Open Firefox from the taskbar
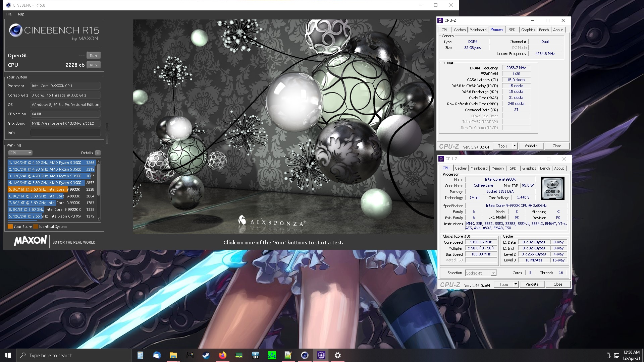The width and height of the screenshot is (644, 362). click(222, 355)
